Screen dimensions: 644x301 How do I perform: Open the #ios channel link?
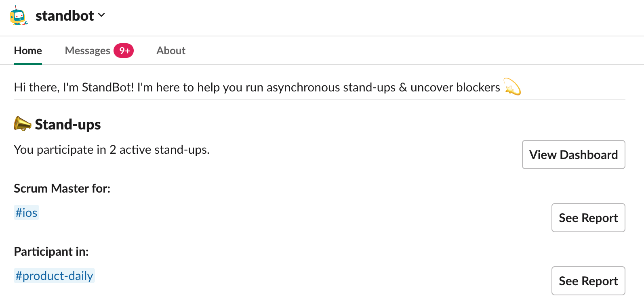tap(26, 212)
